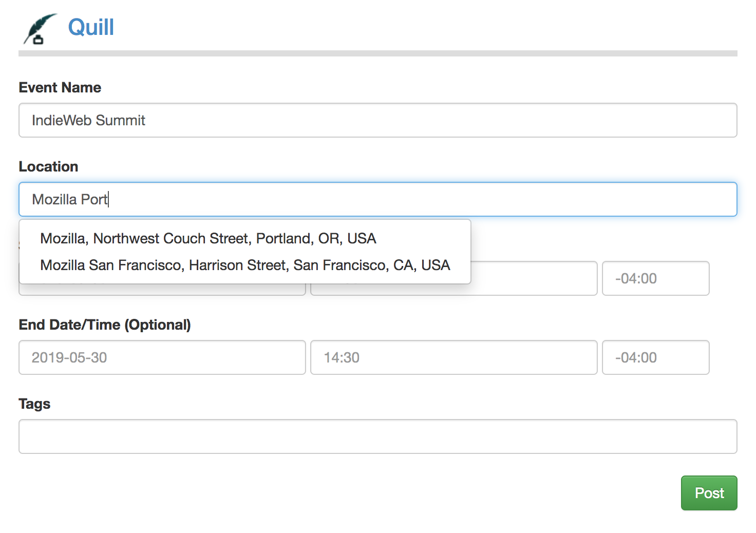Focus the Location field containing Mozilla Port
Image resolution: width=756 pixels, height=533 pixels.
[x=378, y=199]
